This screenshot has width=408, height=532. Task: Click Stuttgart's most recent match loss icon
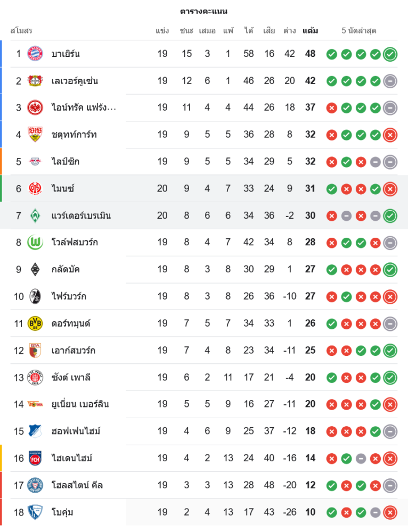click(390, 135)
